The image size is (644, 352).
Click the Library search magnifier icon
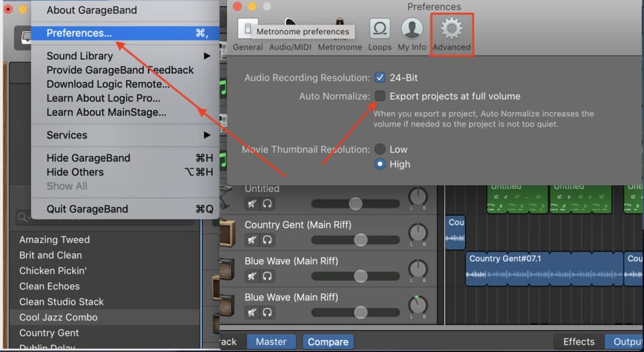click(22, 216)
